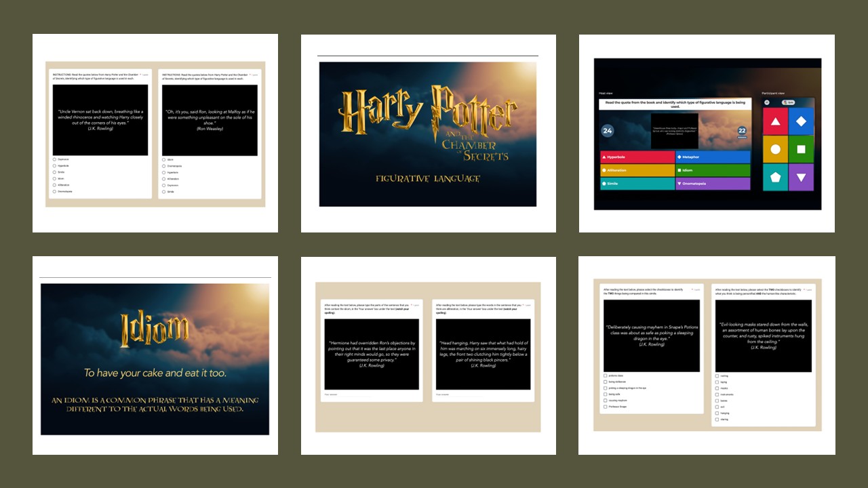The height and width of the screenshot is (488, 868).
Task: Check 'poking a sleeping dragon in the eye'
Action: click(605, 388)
